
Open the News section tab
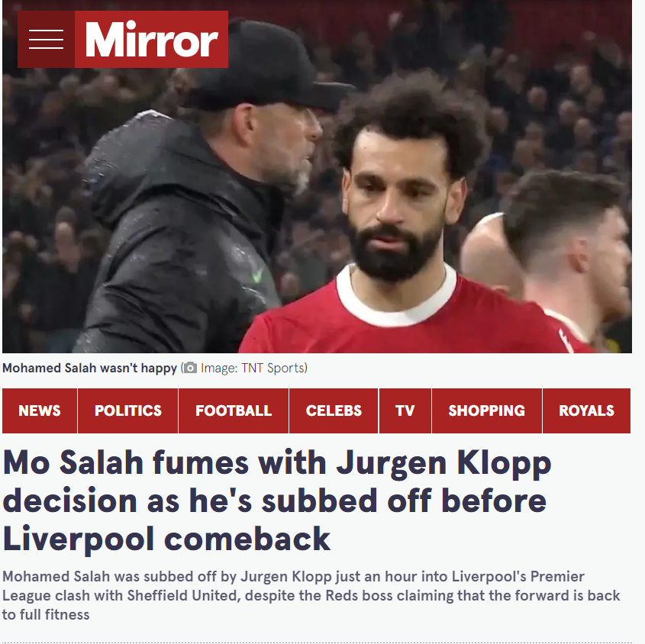point(40,411)
